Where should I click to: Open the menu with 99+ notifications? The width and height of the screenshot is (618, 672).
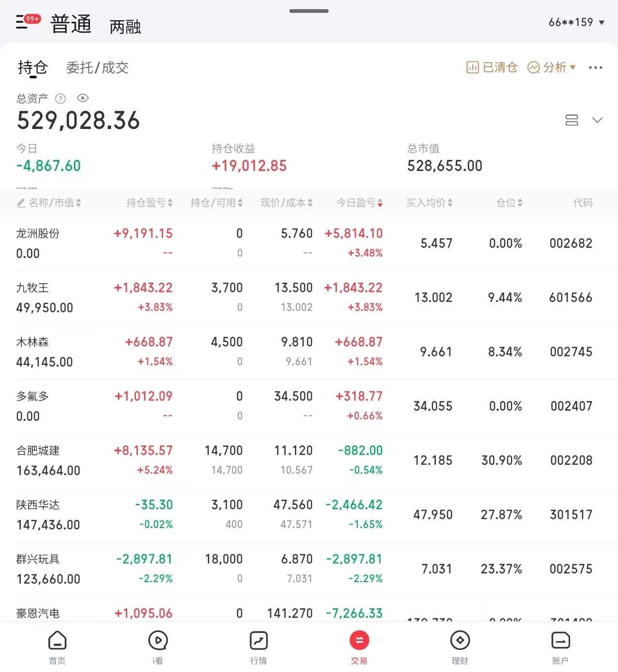coord(27,22)
